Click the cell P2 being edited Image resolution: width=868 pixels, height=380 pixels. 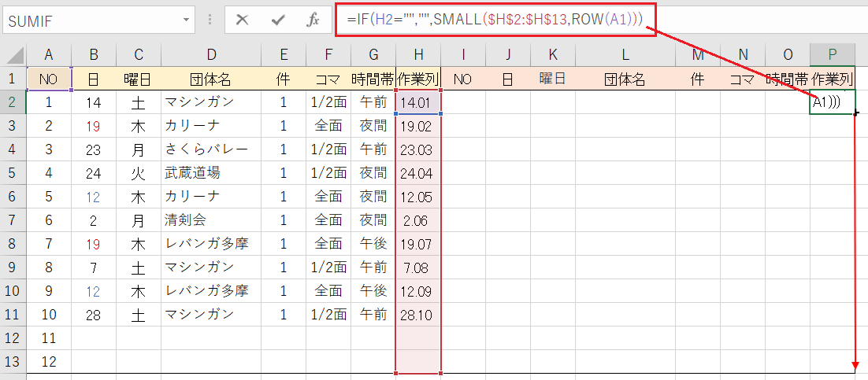(x=832, y=102)
